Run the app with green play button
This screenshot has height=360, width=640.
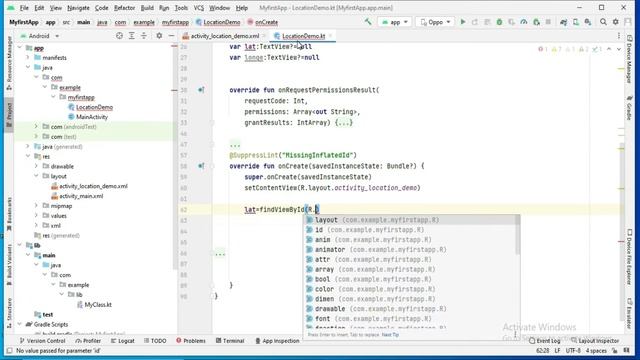coord(463,22)
